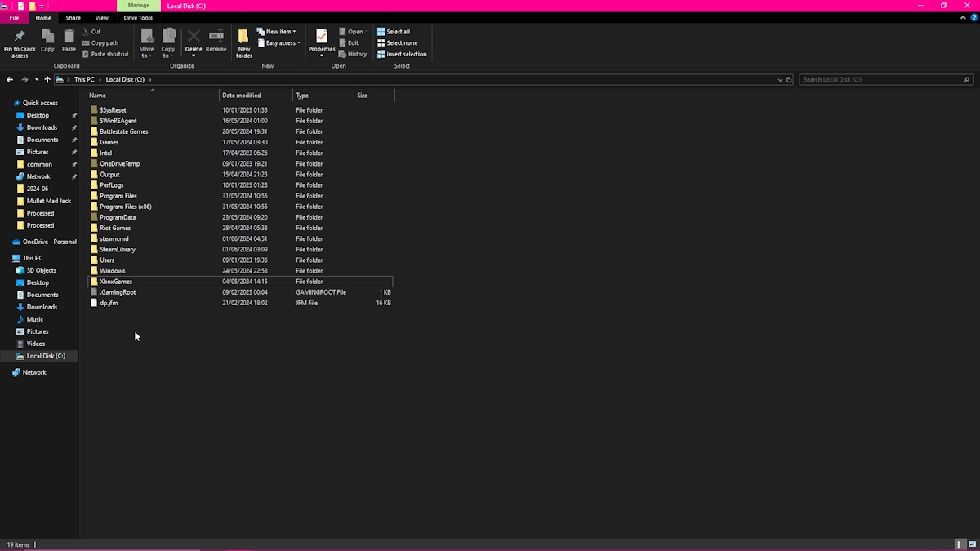Click the New folder ribbon icon
980x551 pixels.
pyautogui.click(x=243, y=42)
